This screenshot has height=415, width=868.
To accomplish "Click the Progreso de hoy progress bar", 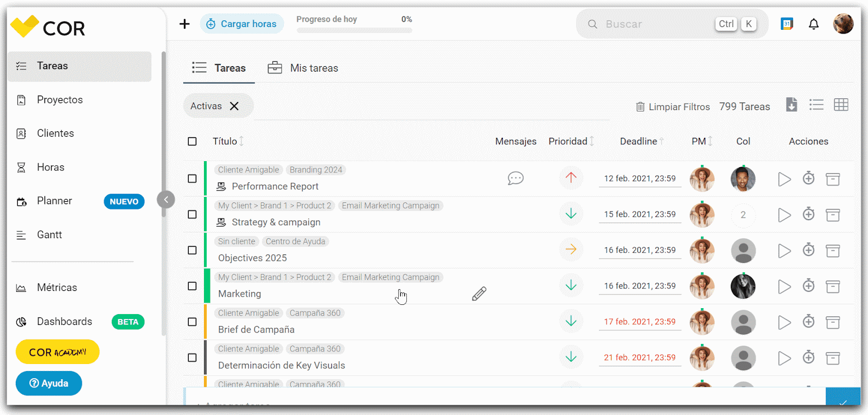I will pyautogui.click(x=354, y=30).
